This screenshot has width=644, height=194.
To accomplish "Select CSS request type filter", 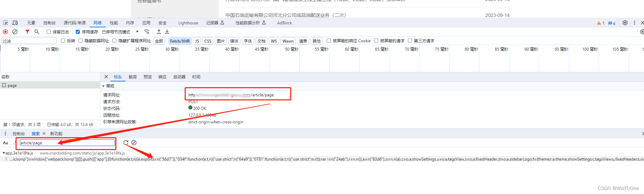I will pos(208,41).
